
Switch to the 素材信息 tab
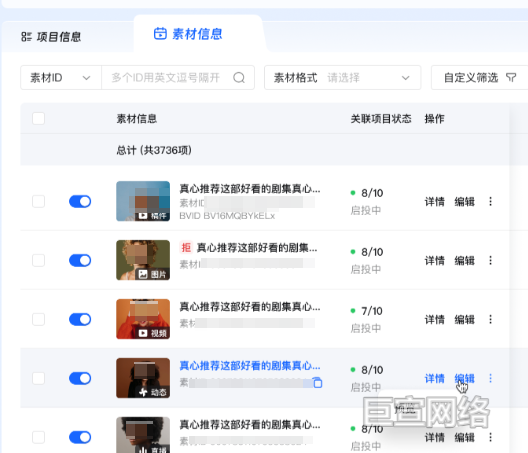point(188,34)
